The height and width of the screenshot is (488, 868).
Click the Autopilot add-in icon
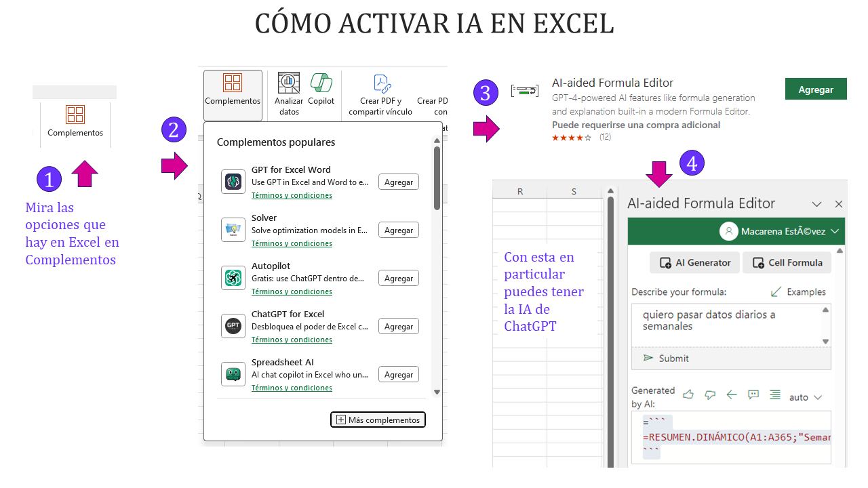pos(233,278)
